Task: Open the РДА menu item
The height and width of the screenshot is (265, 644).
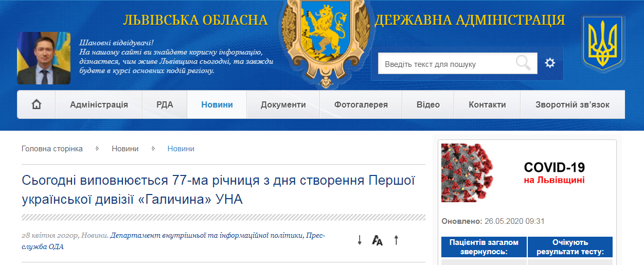Action: point(165,104)
